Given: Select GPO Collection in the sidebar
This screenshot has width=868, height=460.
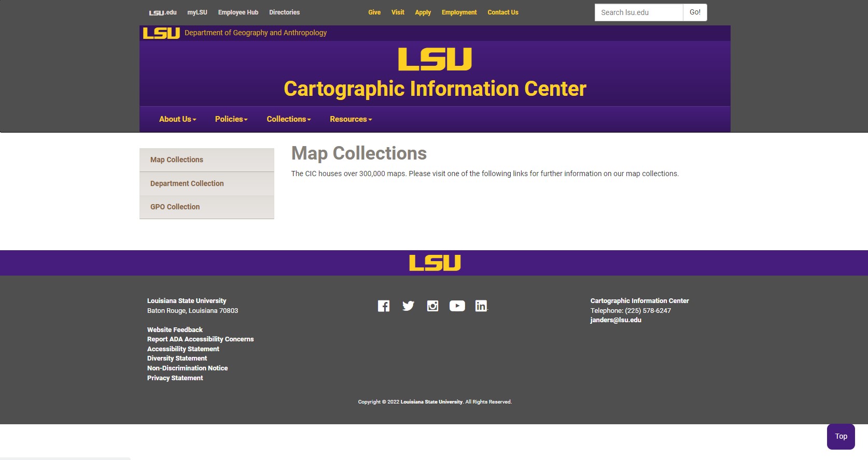Looking at the screenshot, I should 207,207.
